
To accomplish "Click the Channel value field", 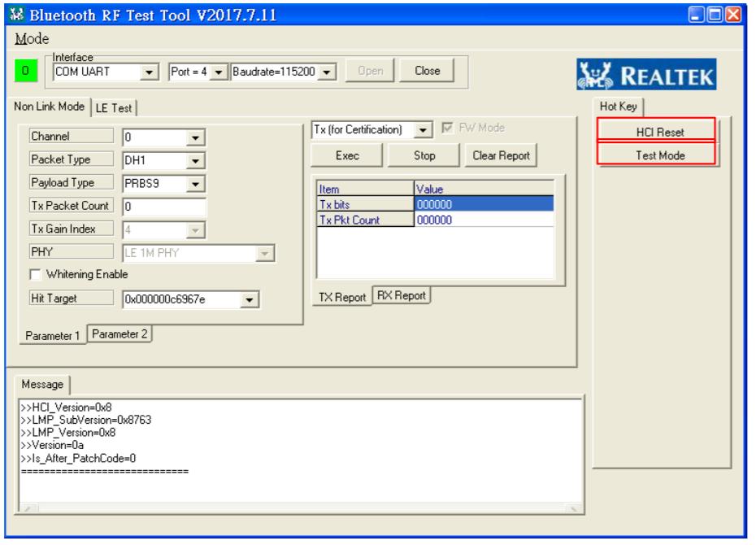I will [x=154, y=138].
